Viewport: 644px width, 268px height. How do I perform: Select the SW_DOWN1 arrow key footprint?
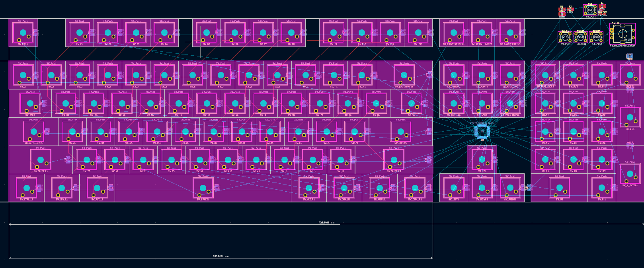[482, 188]
